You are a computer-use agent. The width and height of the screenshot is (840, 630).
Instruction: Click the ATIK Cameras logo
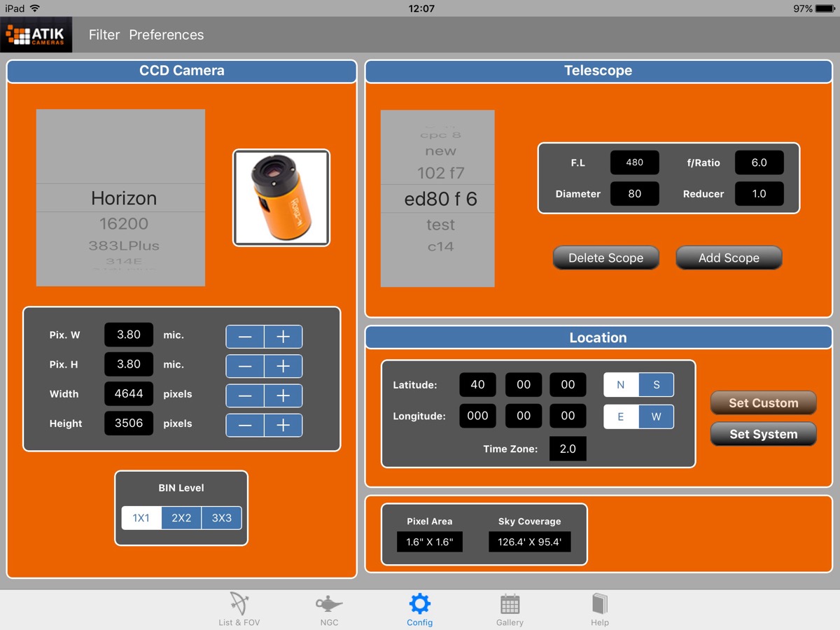coord(36,34)
